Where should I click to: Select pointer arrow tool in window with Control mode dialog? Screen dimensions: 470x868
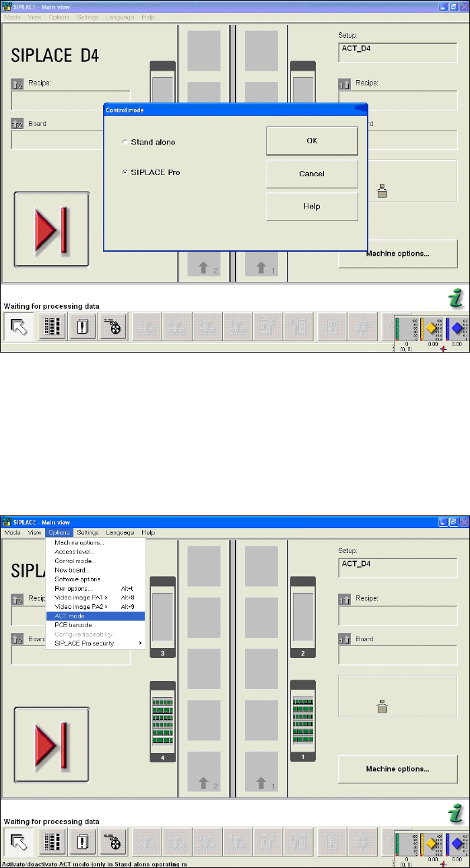click(18, 328)
